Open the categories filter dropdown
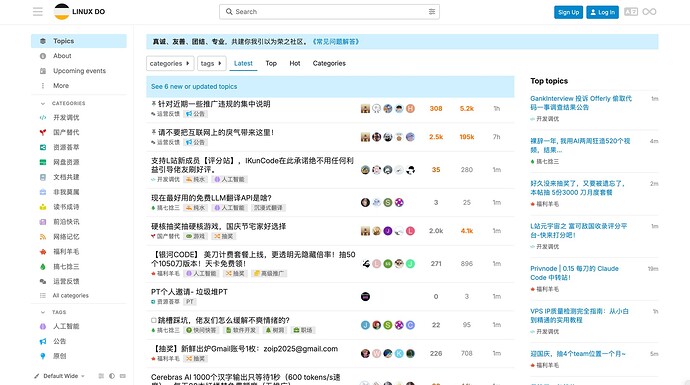The height and width of the screenshot is (385, 690). pyautogui.click(x=170, y=63)
